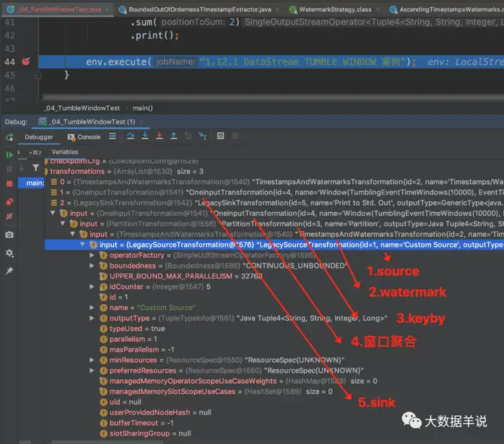Click the fold marker at line 45

38,76
